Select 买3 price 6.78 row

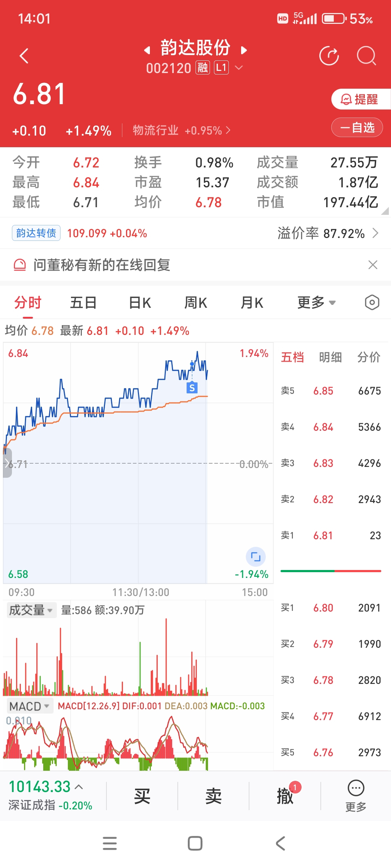pyautogui.click(x=331, y=680)
